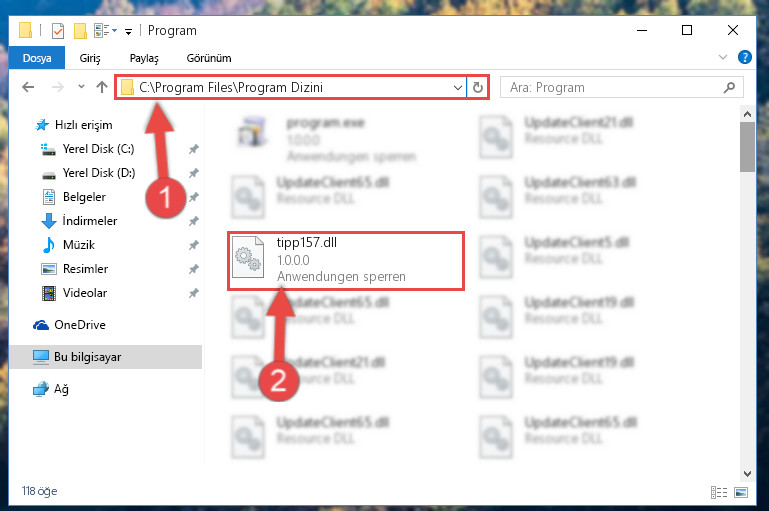Open recent locations dropdown arrow
Viewport: 769px width, 511px height.
pyautogui.click(x=81, y=87)
